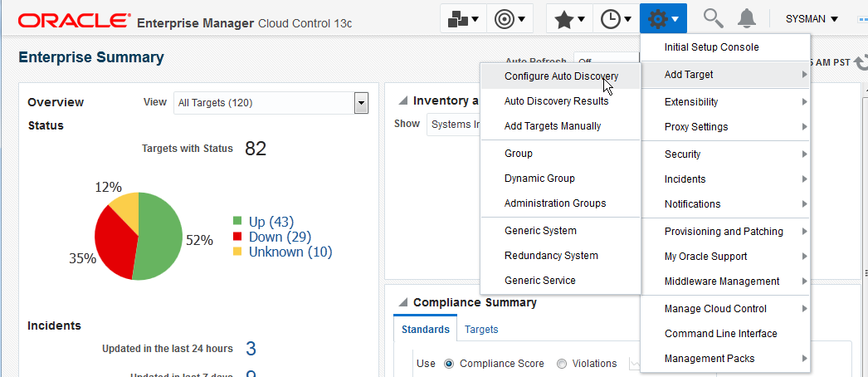This screenshot has width=868, height=377.
Task: Expand My Oracle Support submenu
Action: [725, 257]
